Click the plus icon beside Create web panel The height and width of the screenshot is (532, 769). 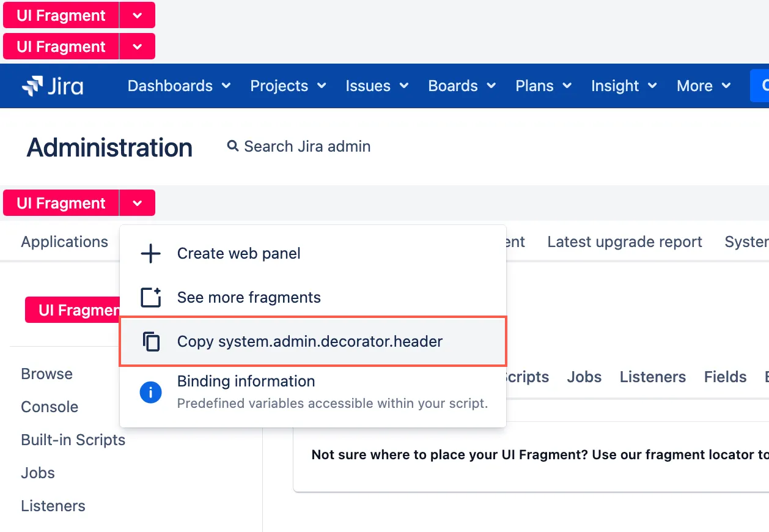coord(150,254)
